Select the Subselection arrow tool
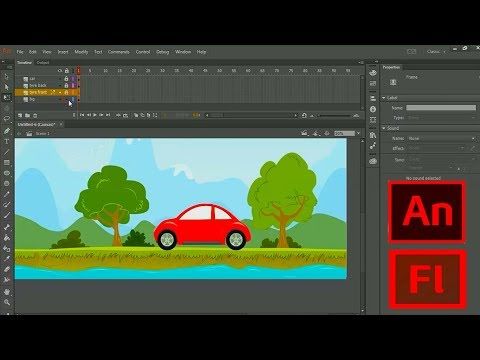 [6, 87]
